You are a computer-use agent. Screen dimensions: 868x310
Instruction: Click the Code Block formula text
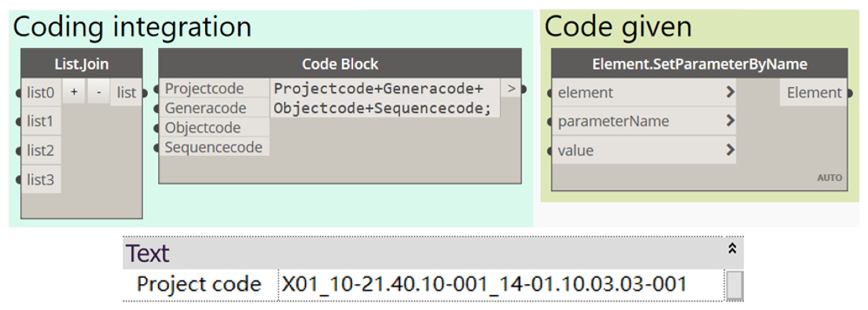[x=382, y=98]
